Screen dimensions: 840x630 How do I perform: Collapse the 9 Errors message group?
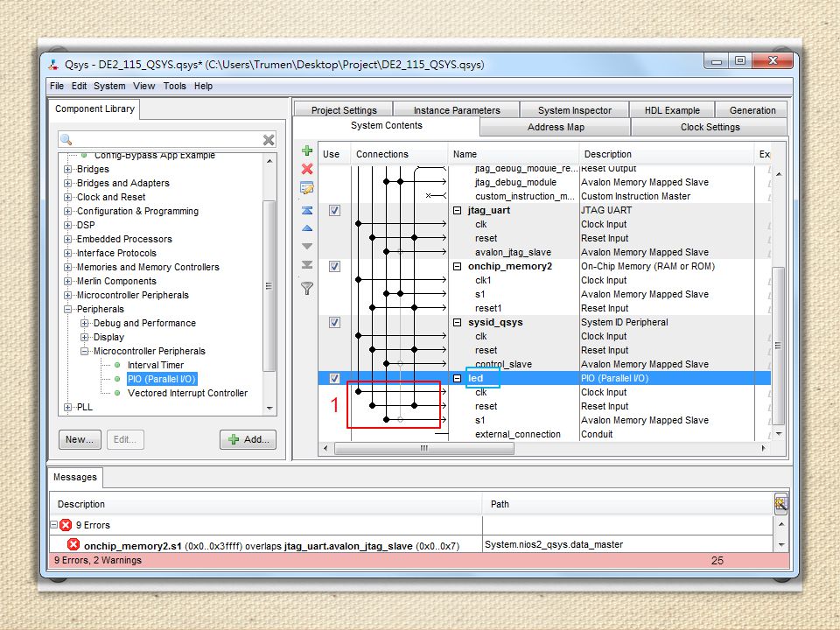(54, 525)
